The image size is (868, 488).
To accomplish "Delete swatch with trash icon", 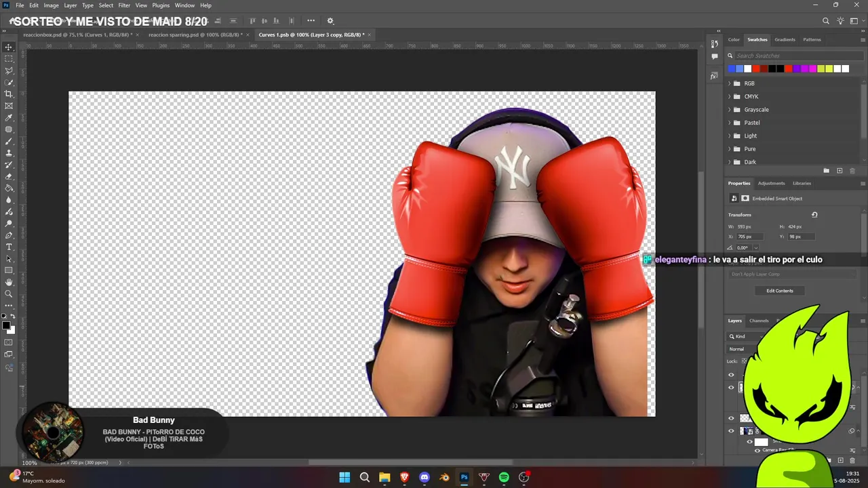I will [x=852, y=171].
